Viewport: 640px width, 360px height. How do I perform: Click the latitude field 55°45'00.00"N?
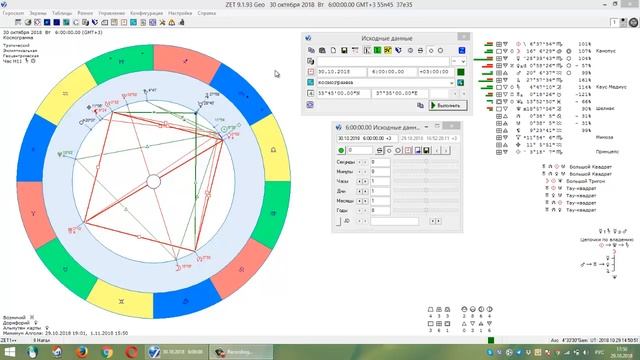(x=344, y=93)
